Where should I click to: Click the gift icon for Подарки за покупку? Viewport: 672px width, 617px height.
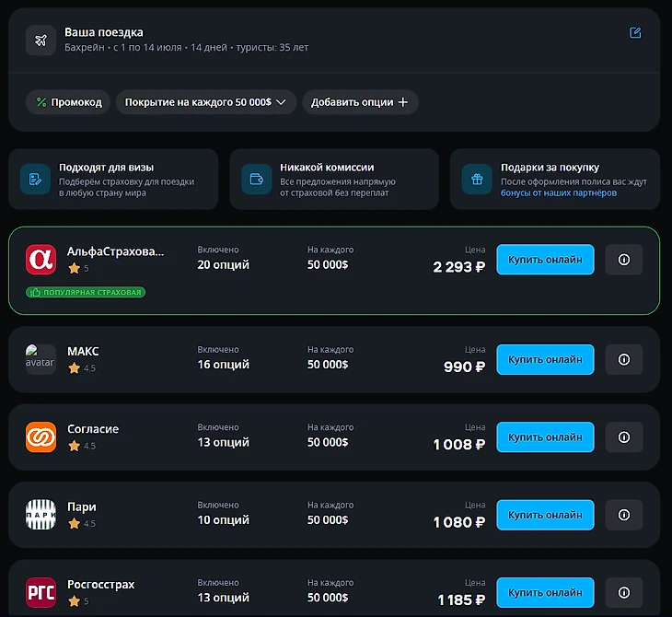pyautogui.click(x=477, y=180)
